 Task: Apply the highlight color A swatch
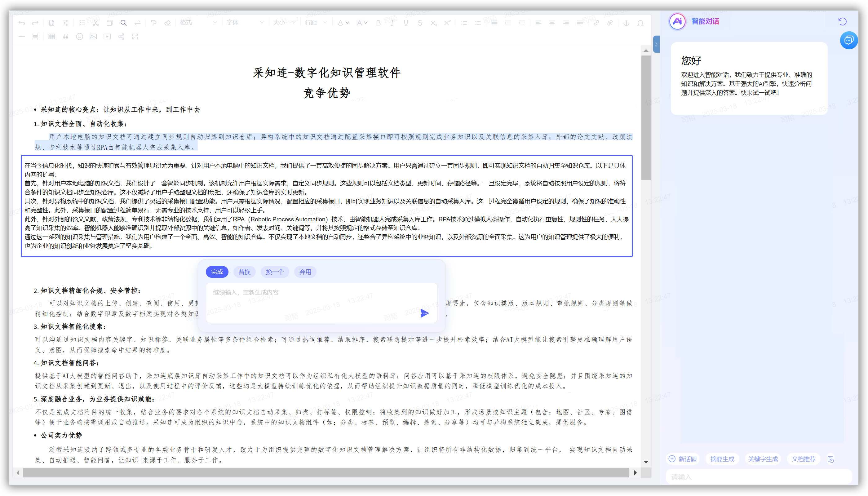click(x=359, y=23)
